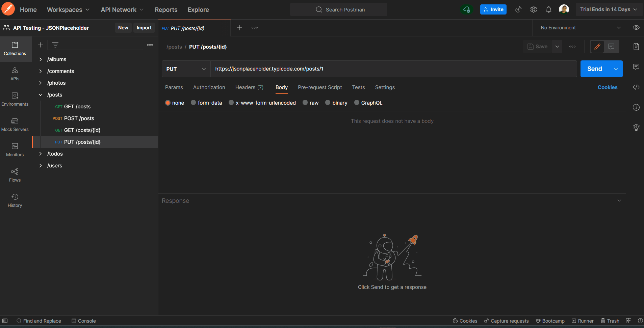Open the Workspaces dropdown
Screen dimensions: 644x328
click(68, 10)
